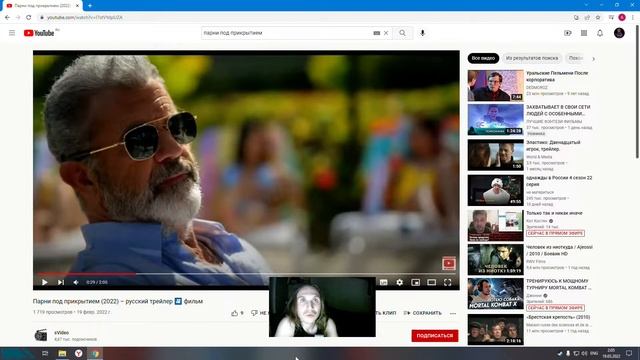
Task: Open a new browser tab
Action: click(x=90, y=5)
